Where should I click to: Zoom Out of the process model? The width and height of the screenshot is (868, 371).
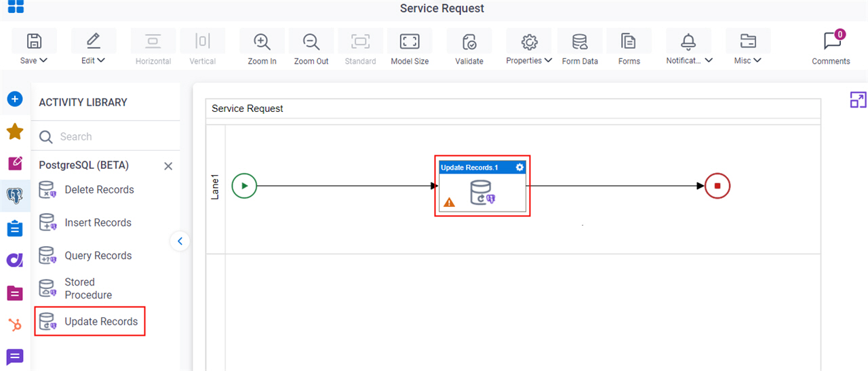(311, 49)
